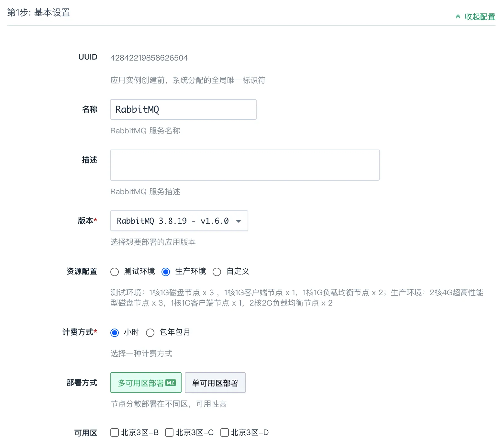Click the 可用区 field label
501x448 pixels.
point(86,433)
